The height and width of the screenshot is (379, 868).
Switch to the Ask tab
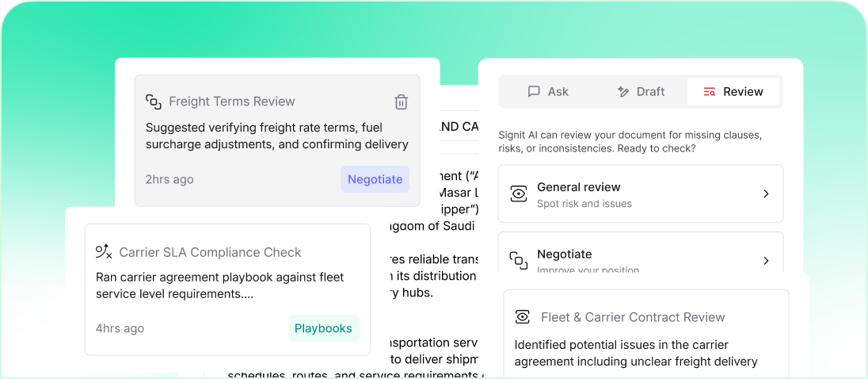[x=548, y=92]
